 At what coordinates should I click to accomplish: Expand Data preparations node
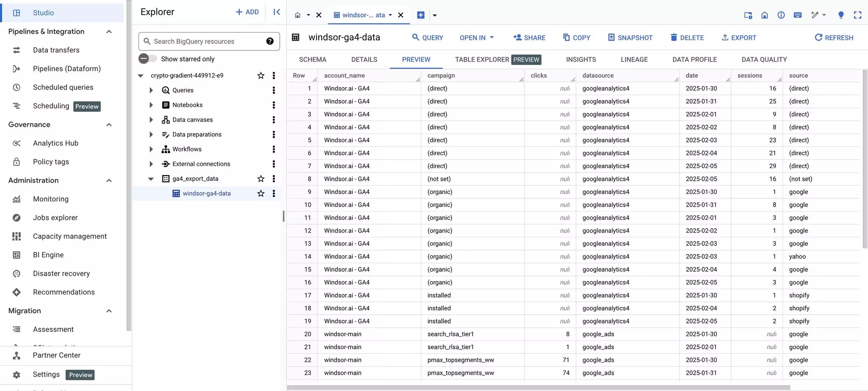(151, 134)
